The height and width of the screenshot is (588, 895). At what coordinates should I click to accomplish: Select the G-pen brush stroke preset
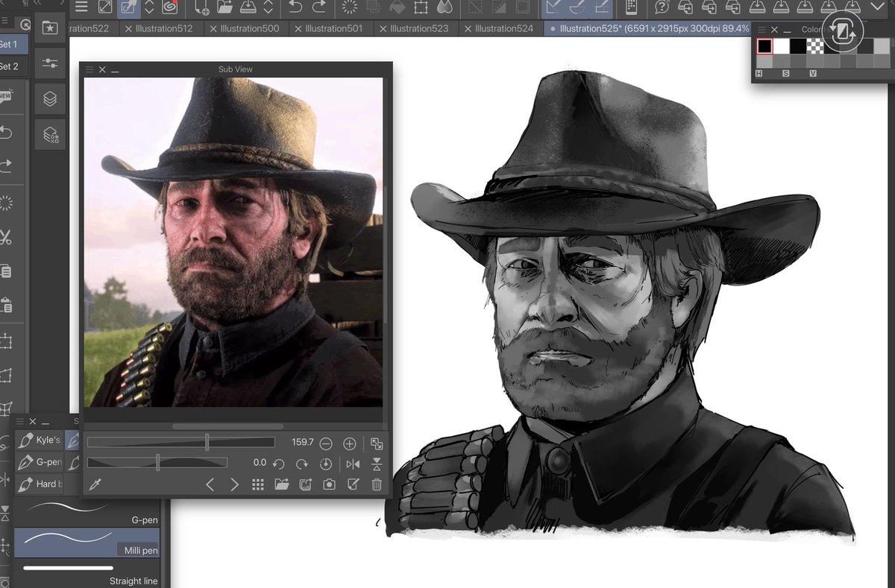click(87, 513)
